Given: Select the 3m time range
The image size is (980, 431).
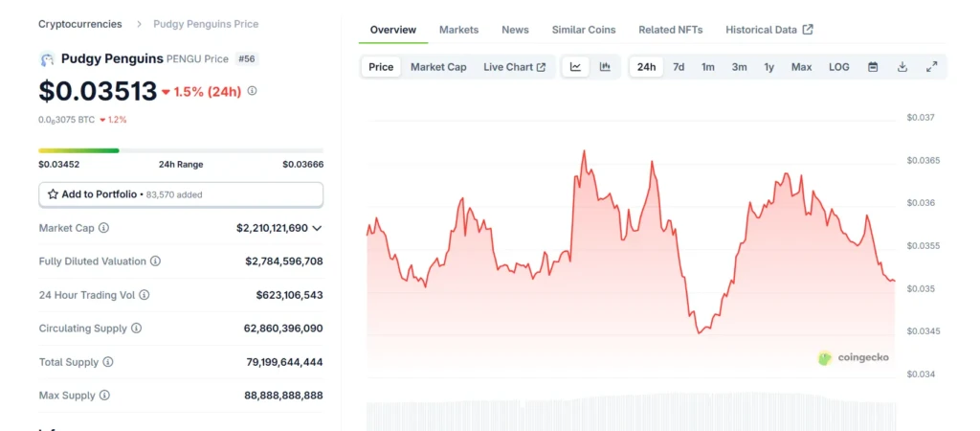Looking at the screenshot, I should [740, 67].
